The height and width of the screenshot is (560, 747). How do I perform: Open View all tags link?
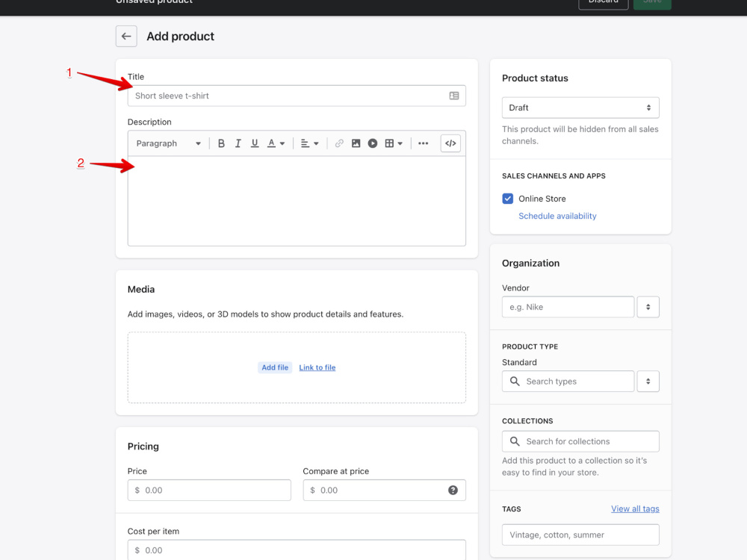pos(635,508)
